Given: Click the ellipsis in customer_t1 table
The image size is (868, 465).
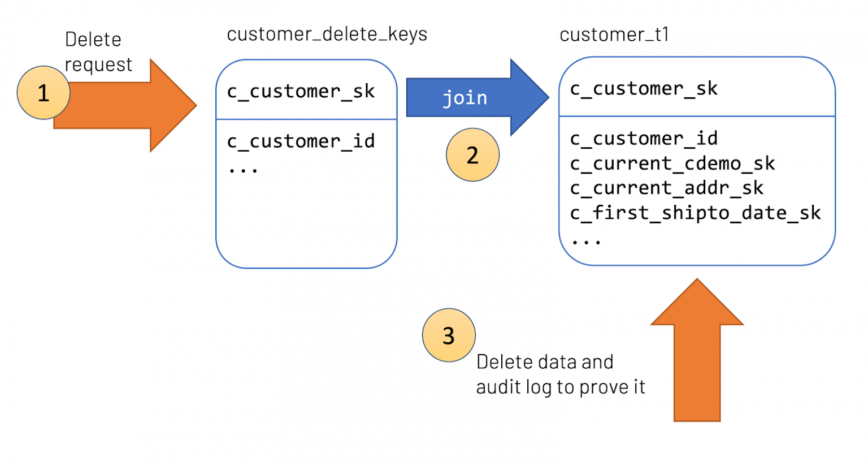Looking at the screenshot, I should 585,242.
